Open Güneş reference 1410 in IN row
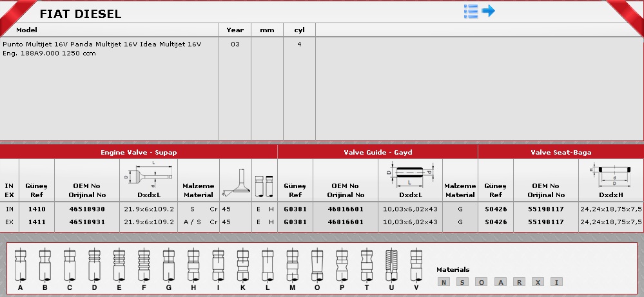Screen dimensions: 644x297 pos(37,209)
